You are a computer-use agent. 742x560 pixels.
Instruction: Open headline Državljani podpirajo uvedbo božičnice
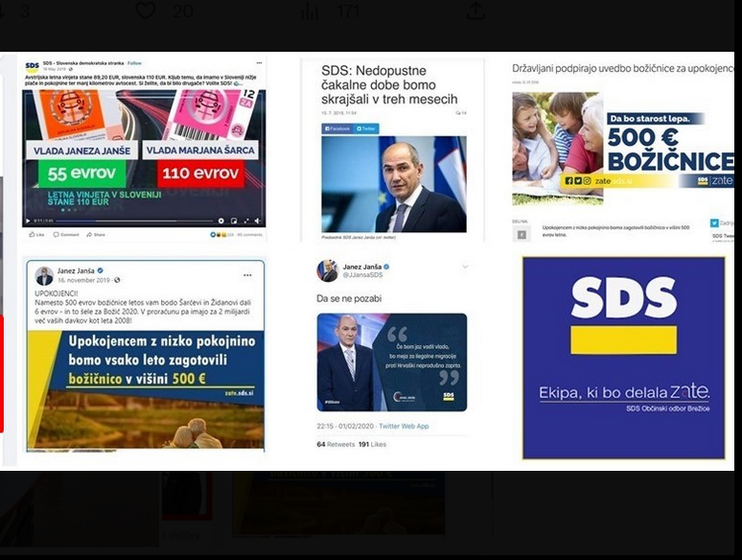tap(623, 68)
